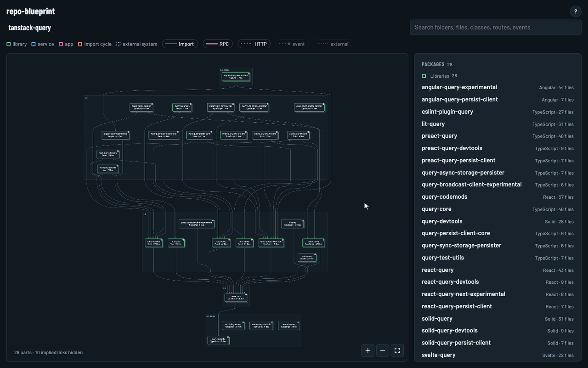Zoom in the graph with plus button
588x368 pixels.
pyautogui.click(x=368, y=351)
